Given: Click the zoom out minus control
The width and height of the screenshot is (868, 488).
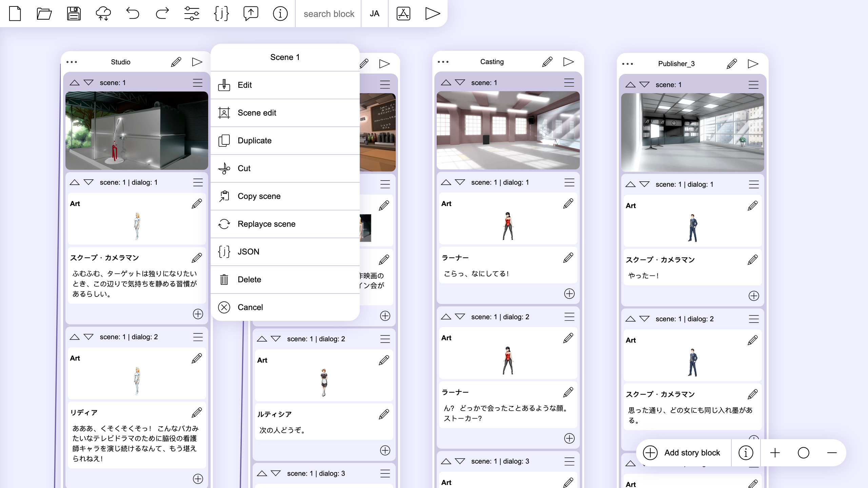Looking at the screenshot, I should pyautogui.click(x=832, y=453).
